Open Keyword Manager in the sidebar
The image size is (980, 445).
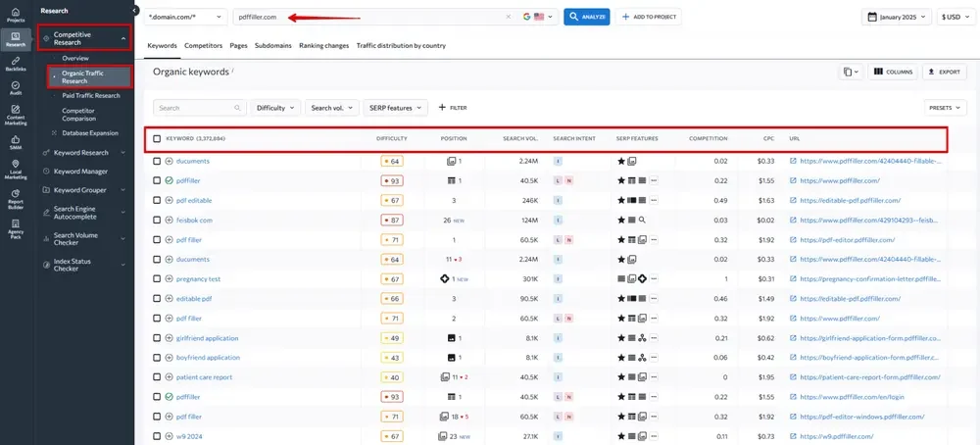80,172
